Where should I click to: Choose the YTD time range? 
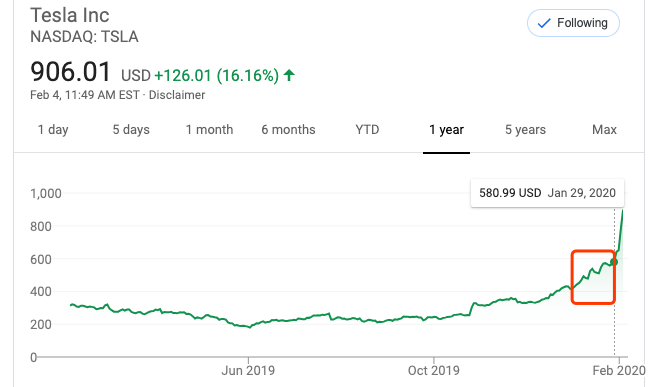367,129
